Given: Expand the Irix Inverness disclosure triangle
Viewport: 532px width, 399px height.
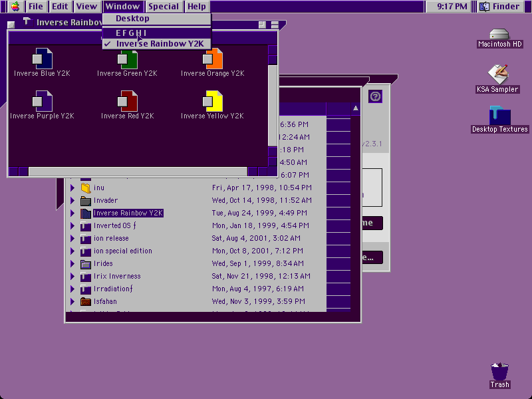Looking at the screenshot, I should click(72, 277).
